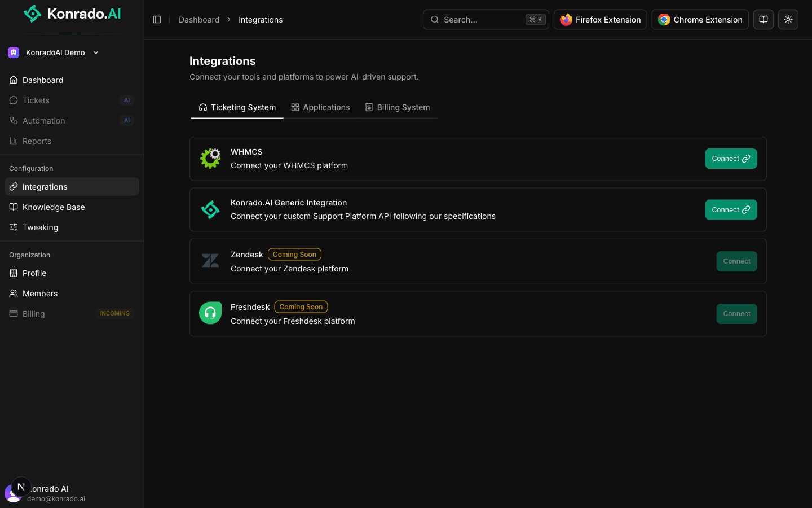Select Integrations in the sidebar
The width and height of the screenshot is (812, 508).
point(72,187)
